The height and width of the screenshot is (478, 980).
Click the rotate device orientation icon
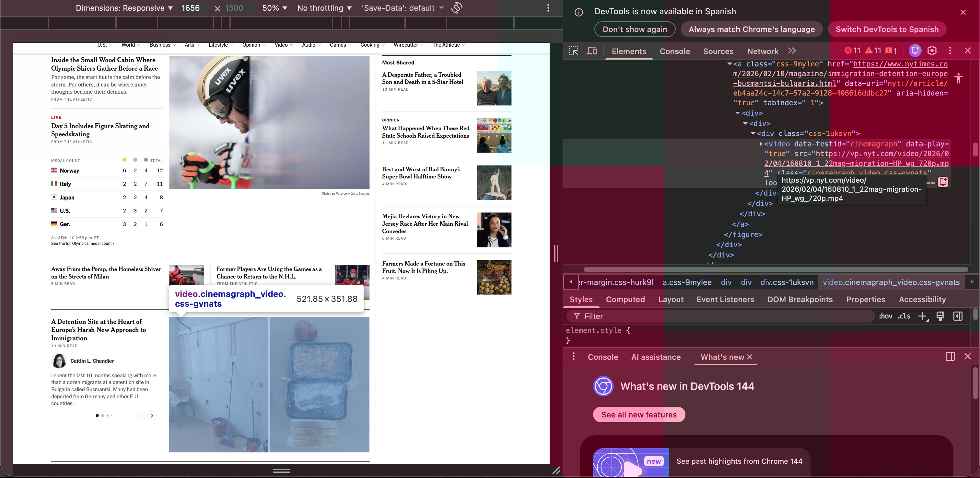[457, 8]
